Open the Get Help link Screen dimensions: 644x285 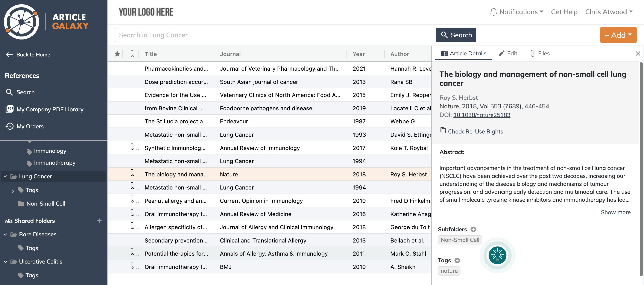point(564,12)
